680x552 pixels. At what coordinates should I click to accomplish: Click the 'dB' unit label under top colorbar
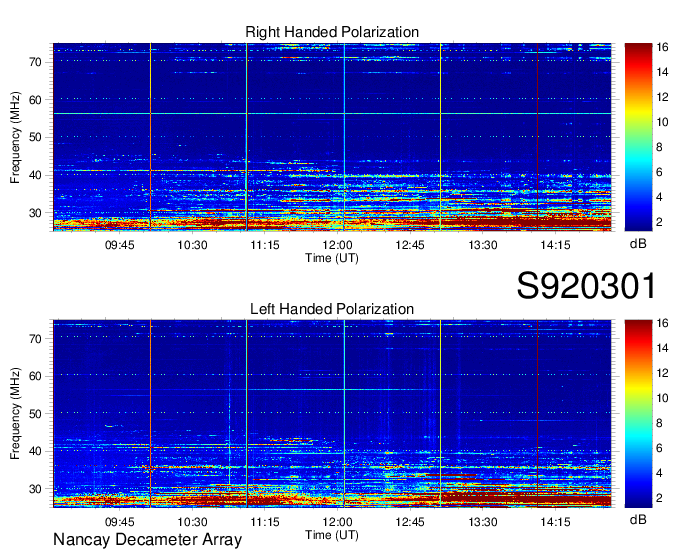(638, 244)
